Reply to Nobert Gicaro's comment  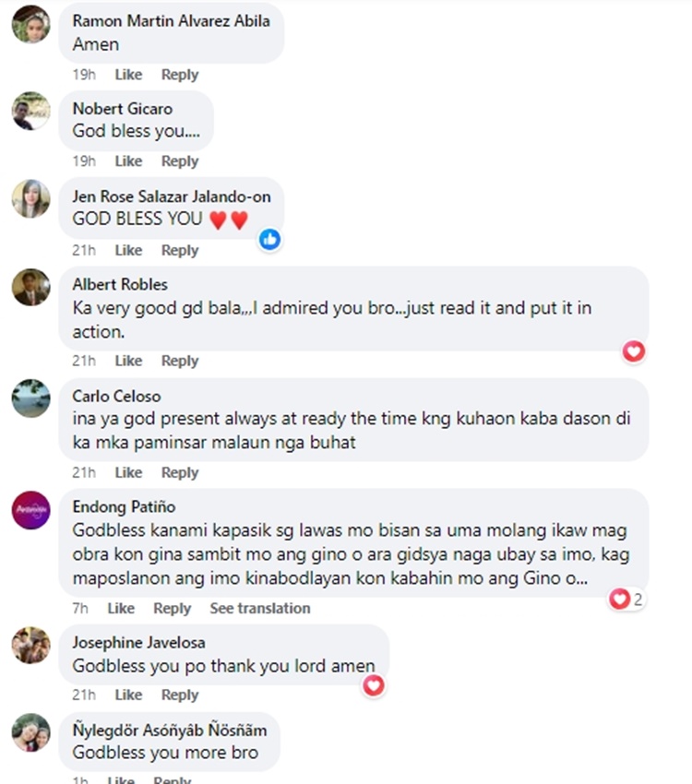pyautogui.click(x=180, y=161)
